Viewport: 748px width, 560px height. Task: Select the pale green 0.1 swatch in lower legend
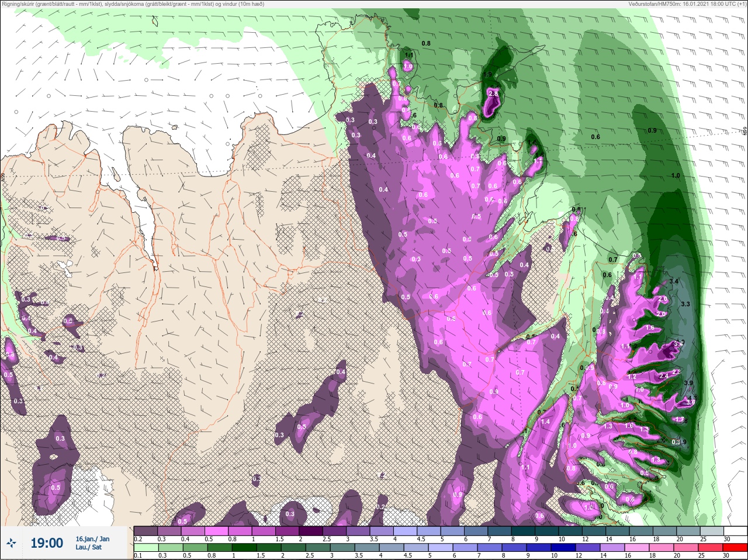point(146,548)
